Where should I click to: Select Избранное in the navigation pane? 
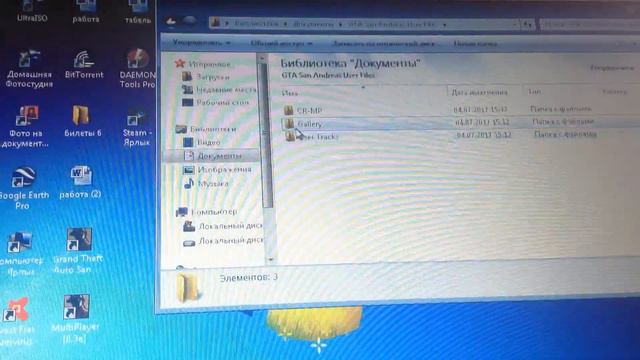(x=203, y=64)
